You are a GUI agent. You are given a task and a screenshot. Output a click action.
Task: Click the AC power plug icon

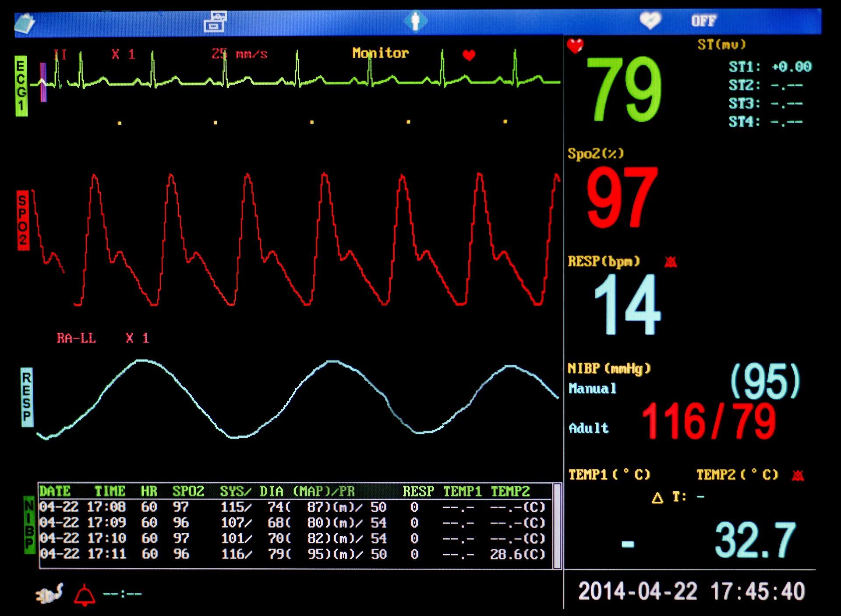49,594
